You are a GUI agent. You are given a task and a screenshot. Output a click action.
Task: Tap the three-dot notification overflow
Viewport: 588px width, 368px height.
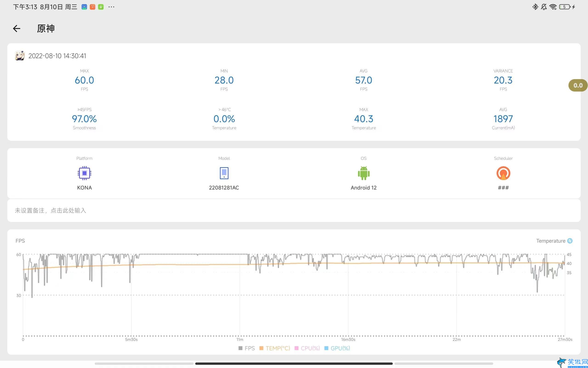pyautogui.click(x=111, y=7)
